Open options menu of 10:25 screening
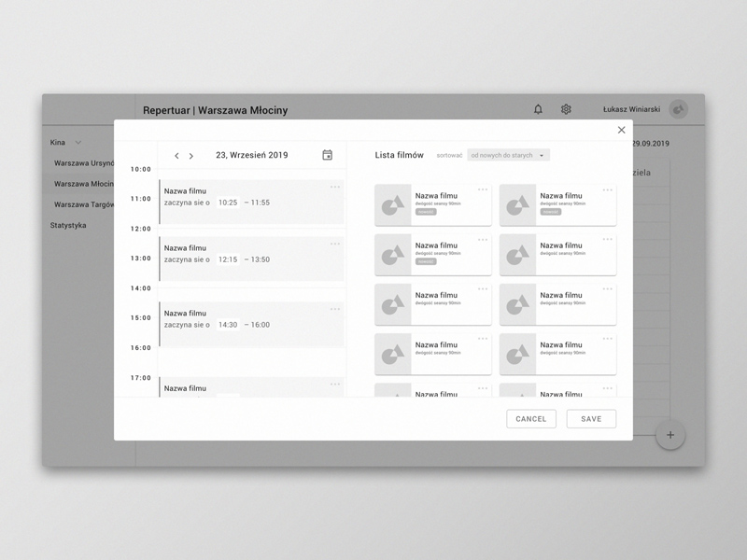747x560 pixels. pyautogui.click(x=335, y=188)
